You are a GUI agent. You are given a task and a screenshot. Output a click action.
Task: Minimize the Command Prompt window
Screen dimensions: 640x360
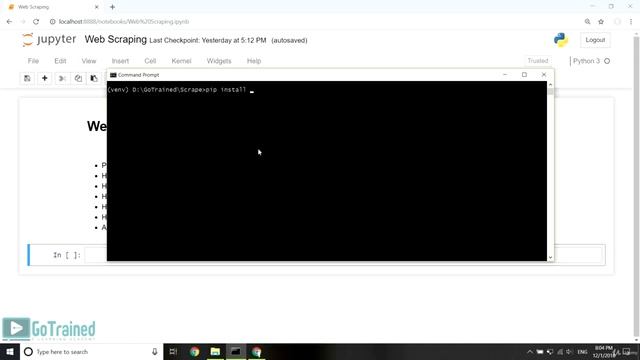pos(505,75)
